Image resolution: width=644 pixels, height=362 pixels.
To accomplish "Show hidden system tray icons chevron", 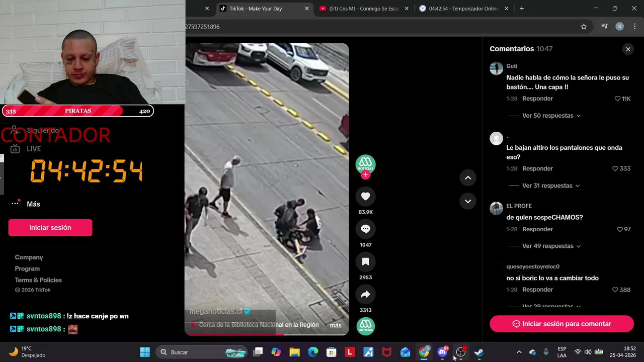I will coord(519,352).
